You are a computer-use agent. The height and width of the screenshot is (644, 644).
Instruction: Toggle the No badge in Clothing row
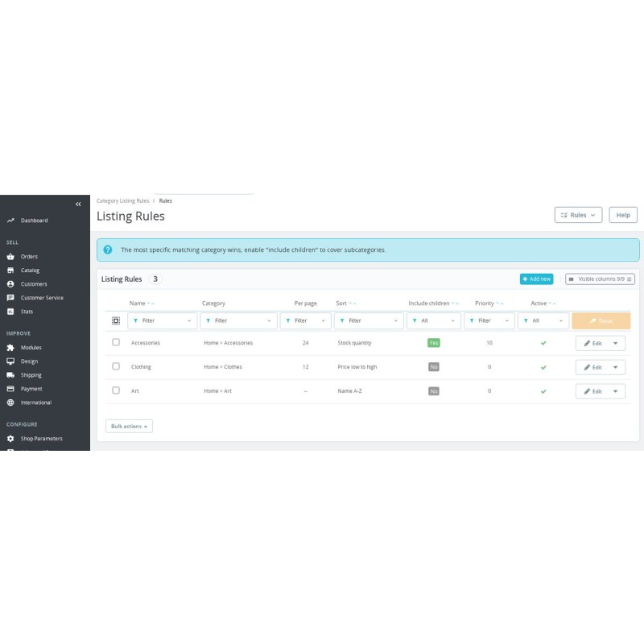pyautogui.click(x=434, y=367)
